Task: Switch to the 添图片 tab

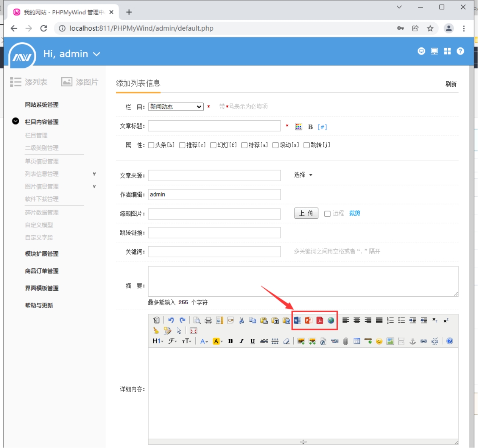Action: (x=80, y=82)
